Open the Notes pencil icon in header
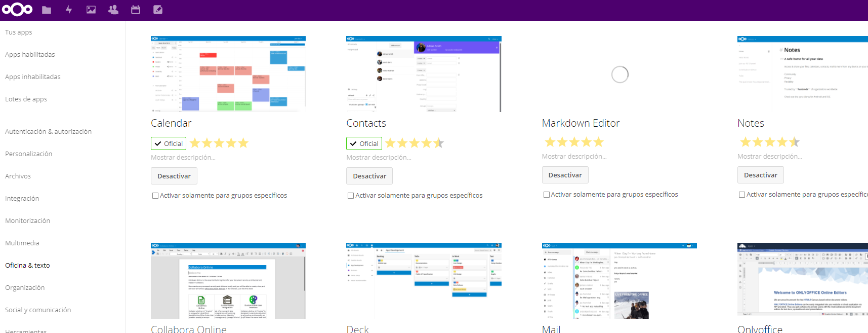The image size is (868, 333). (158, 10)
